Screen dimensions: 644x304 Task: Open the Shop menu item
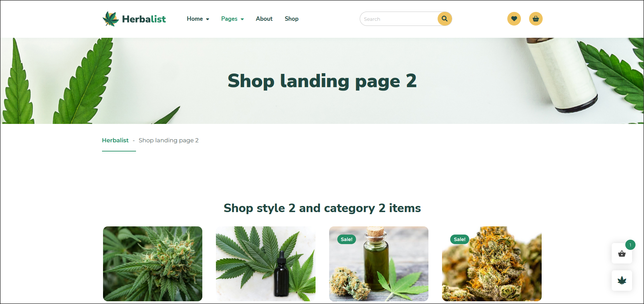click(291, 19)
